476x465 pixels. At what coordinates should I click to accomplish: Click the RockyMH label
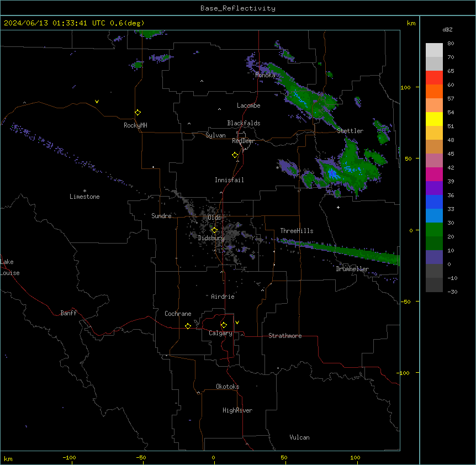tap(135, 125)
